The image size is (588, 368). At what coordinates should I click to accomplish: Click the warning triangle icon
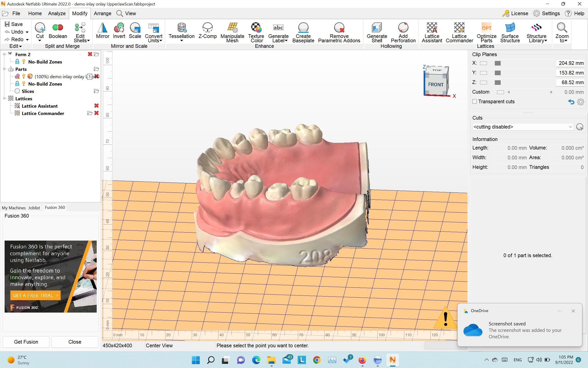(x=445, y=318)
